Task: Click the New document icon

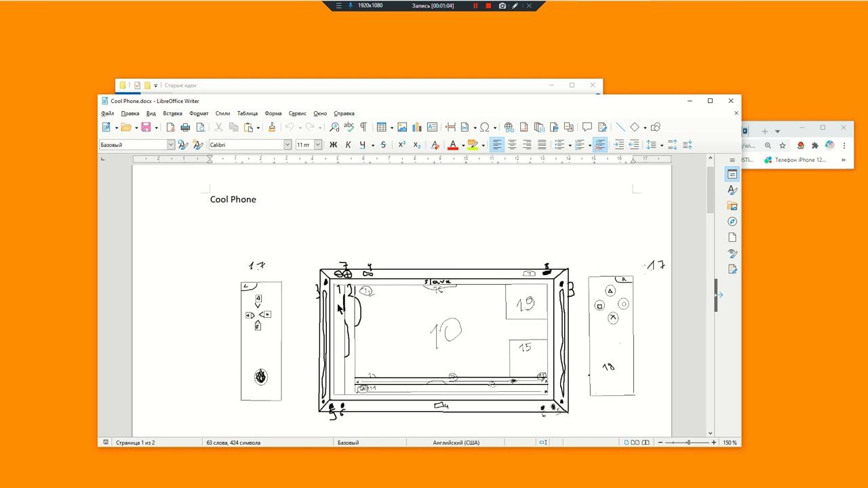Action: click(106, 127)
